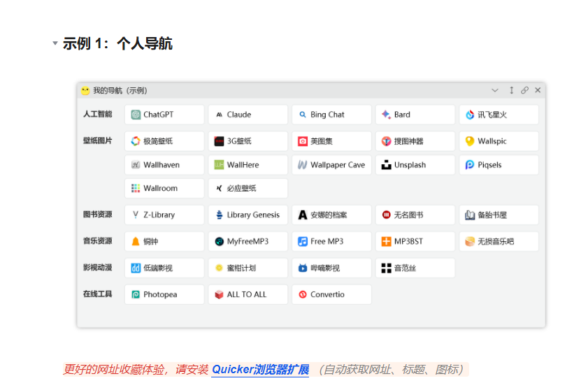Click the MyFreeMP3 round icon
Screen dimensions: 588x390
point(219,242)
